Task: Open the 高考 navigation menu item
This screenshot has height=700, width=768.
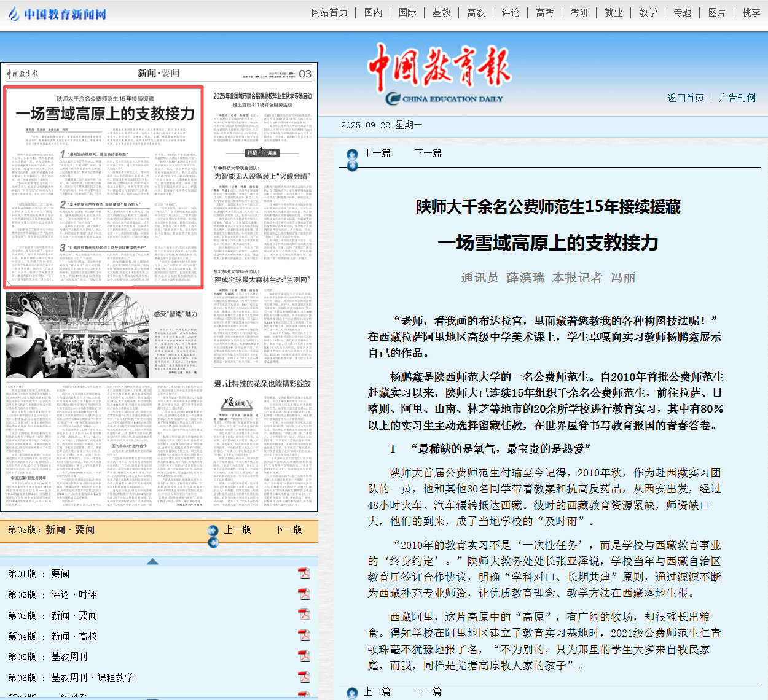Action: [544, 12]
